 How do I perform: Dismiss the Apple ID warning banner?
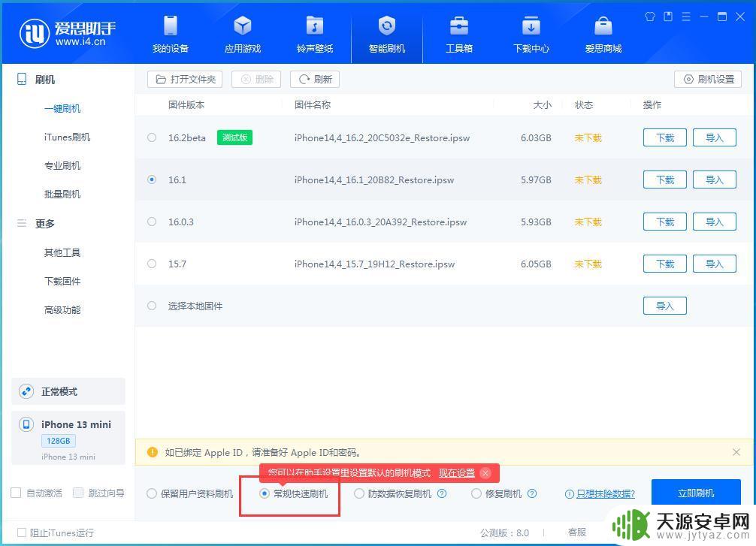[x=736, y=452]
